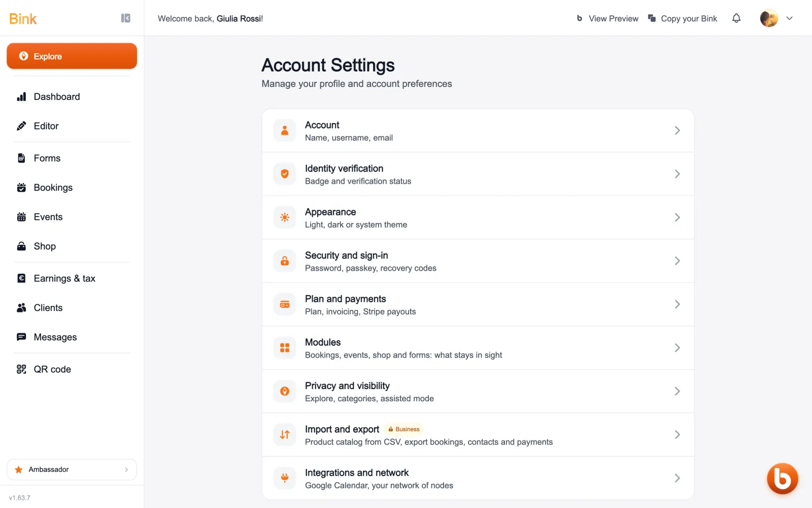Click View Preview link
The height and width of the screenshot is (508, 812).
tap(607, 18)
